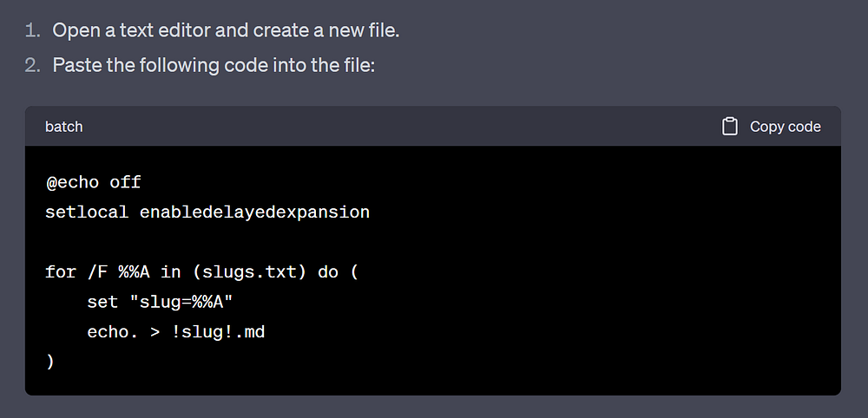Click the list number 2 marker
This screenshot has height=418, width=868.
click(x=32, y=65)
